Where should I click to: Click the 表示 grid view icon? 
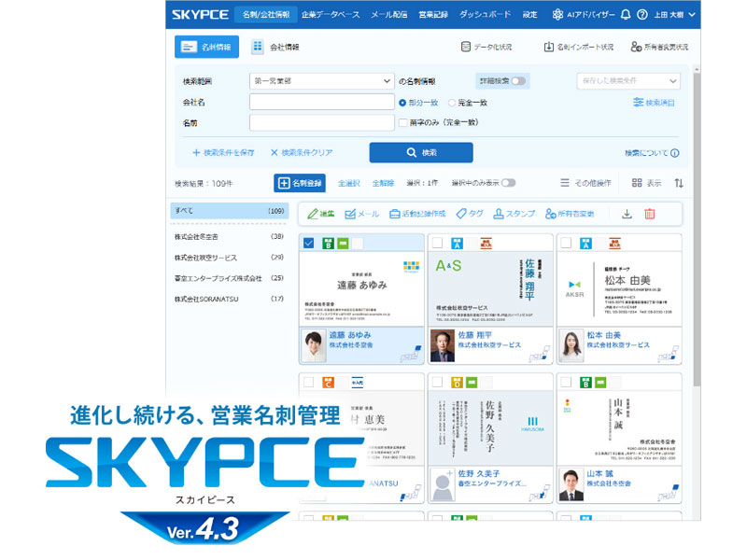point(637,183)
